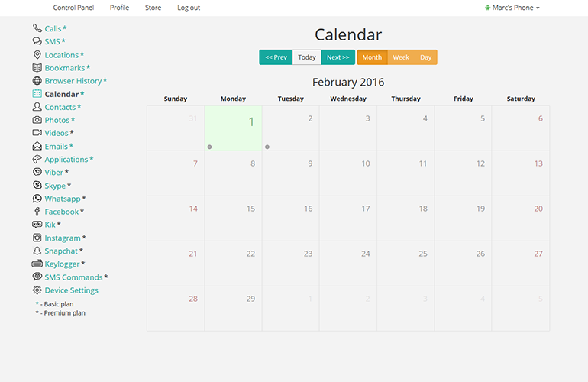Open the Browser History link
The width and height of the screenshot is (588, 382).
pos(73,81)
